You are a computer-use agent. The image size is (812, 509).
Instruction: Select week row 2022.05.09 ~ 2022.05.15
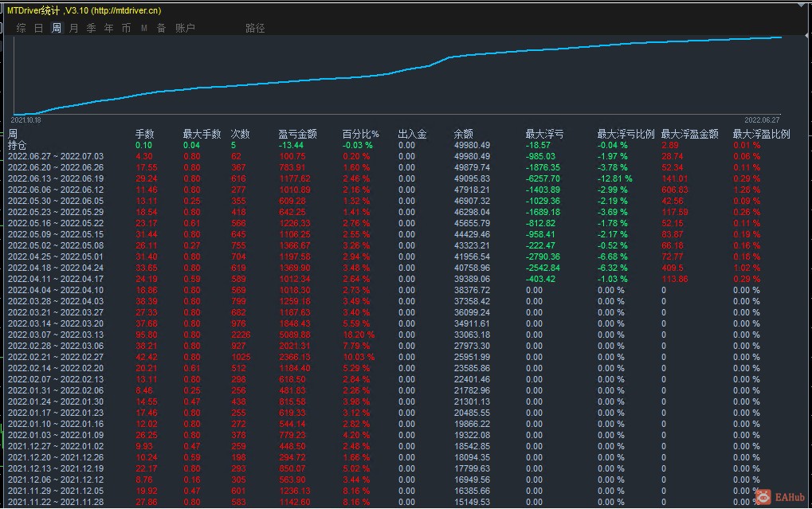[56, 234]
